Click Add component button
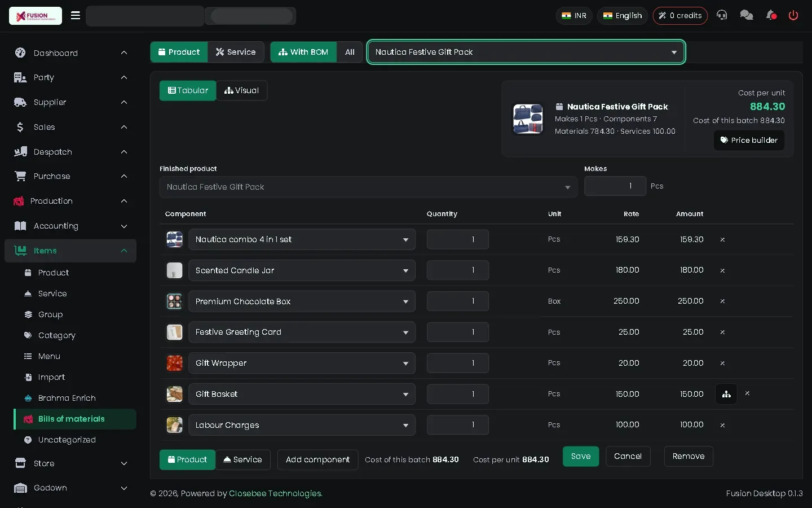 point(317,459)
